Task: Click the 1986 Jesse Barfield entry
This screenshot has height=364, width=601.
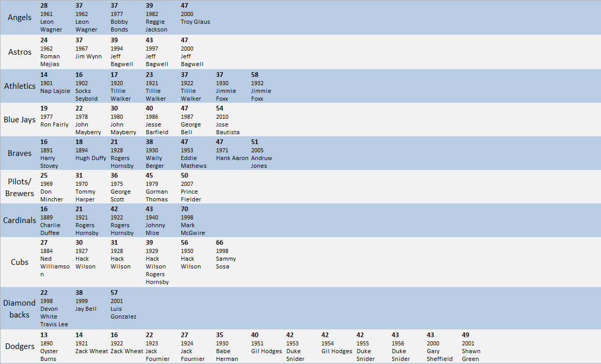Action: coord(157,120)
